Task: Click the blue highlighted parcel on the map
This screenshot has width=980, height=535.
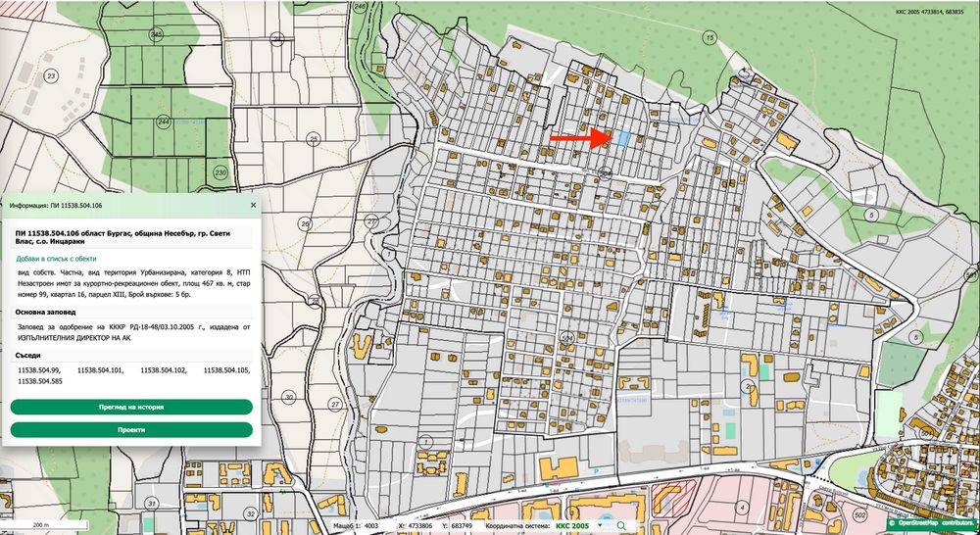Action: point(623,138)
